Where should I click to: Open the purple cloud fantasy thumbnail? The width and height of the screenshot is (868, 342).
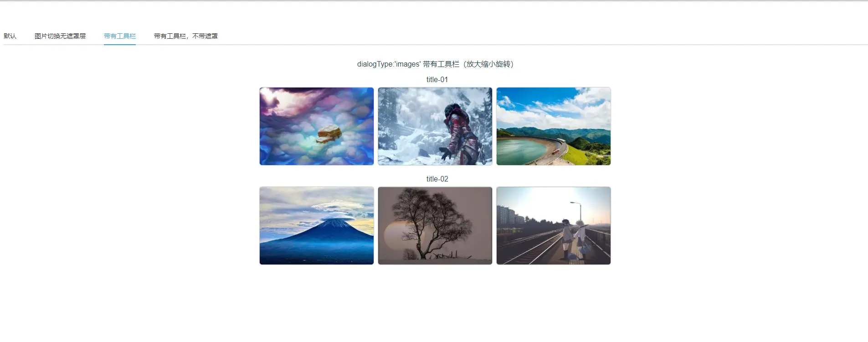coord(317,126)
